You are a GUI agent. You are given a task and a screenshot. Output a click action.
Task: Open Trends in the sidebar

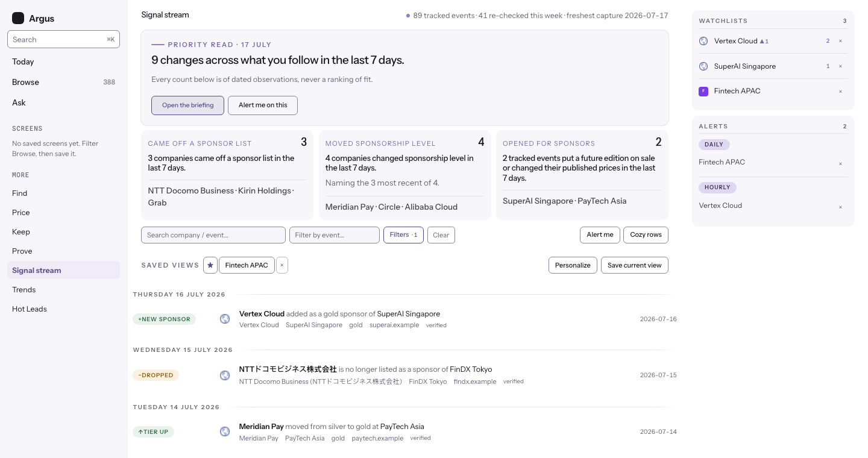(x=64, y=290)
